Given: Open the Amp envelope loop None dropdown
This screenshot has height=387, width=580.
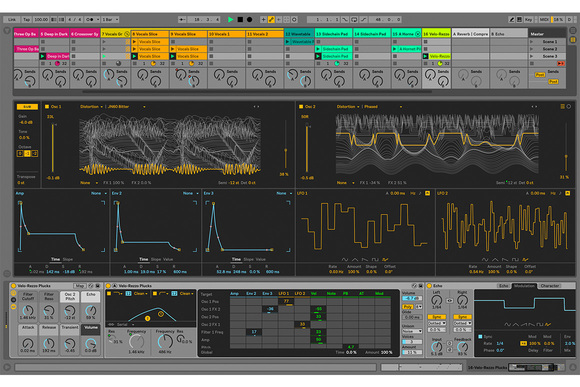Looking at the screenshot, I should [x=99, y=193].
